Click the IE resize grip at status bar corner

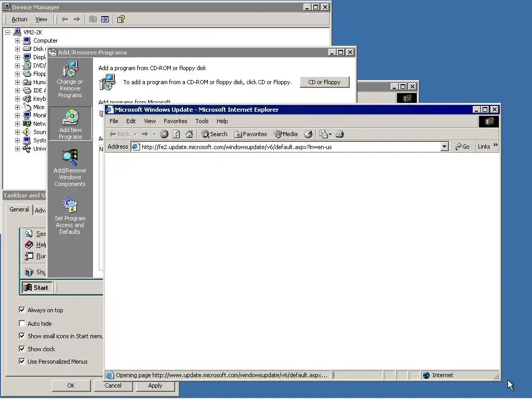[x=496, y=376]
